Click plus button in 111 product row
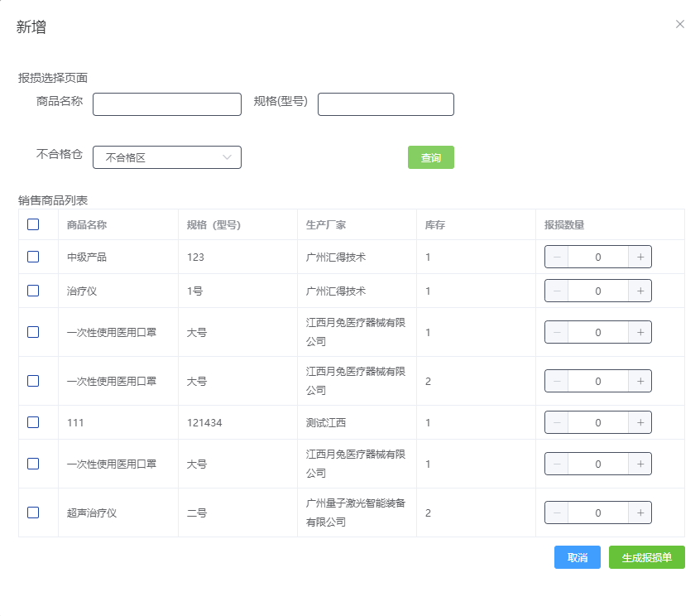The height and width of the screenshot is (616, 700). 640,423
